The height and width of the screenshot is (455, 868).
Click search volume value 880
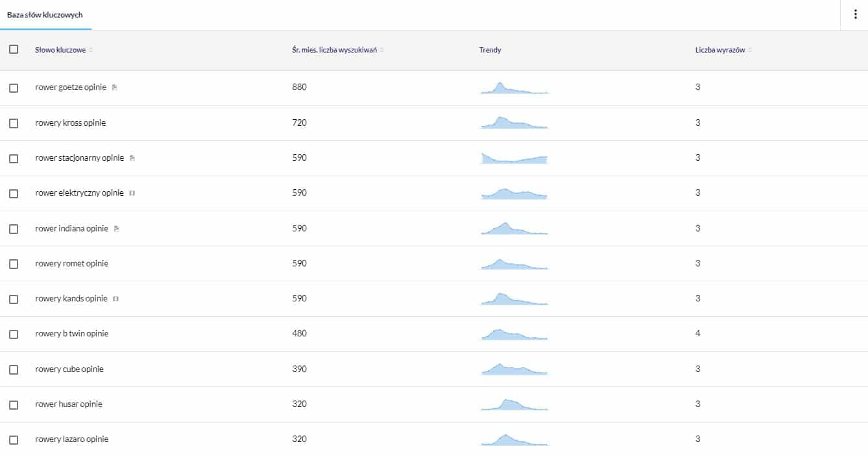(299, 87)
